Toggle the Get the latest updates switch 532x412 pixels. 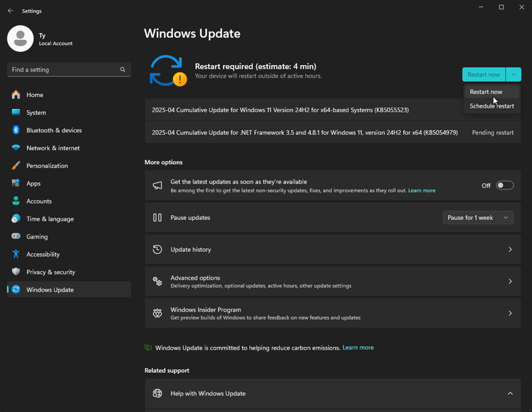tap(505, 185)
